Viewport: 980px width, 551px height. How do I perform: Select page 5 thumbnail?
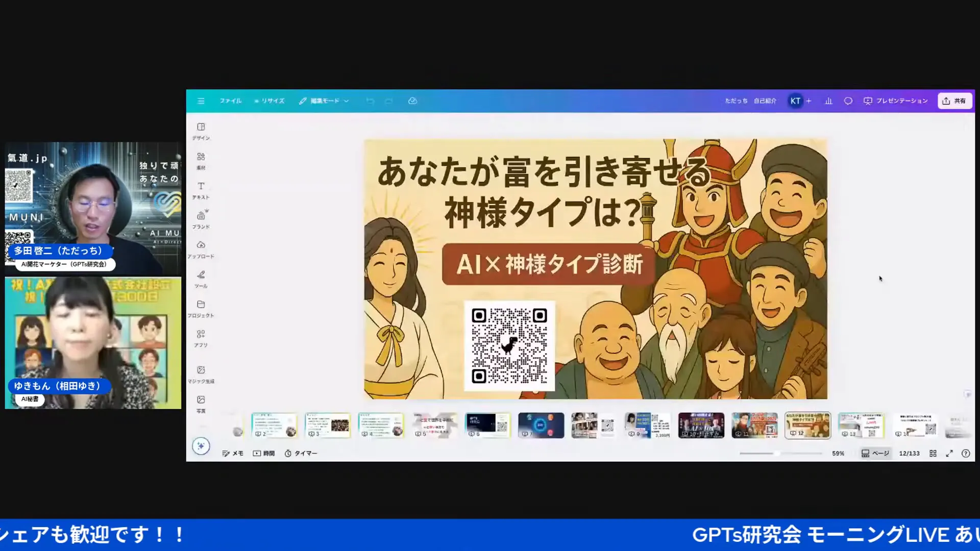pos(434,425)
